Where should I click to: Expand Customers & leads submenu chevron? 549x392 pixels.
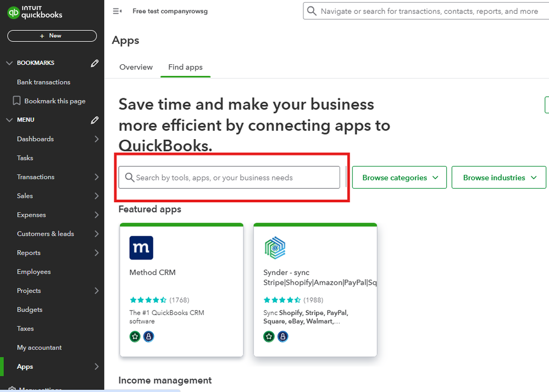(x=97, y=234)
